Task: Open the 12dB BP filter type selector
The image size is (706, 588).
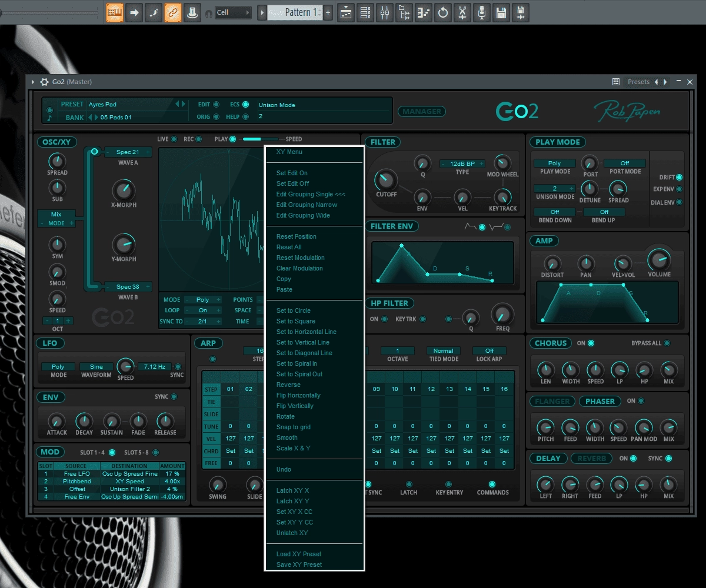Action: pos(462,163)
